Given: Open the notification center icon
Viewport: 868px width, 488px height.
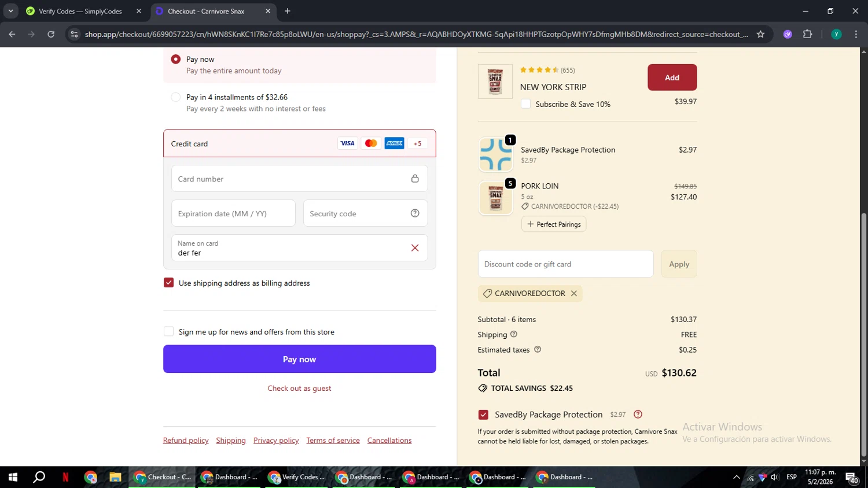Looking at the screenshot, I should (x=852, y=477).
